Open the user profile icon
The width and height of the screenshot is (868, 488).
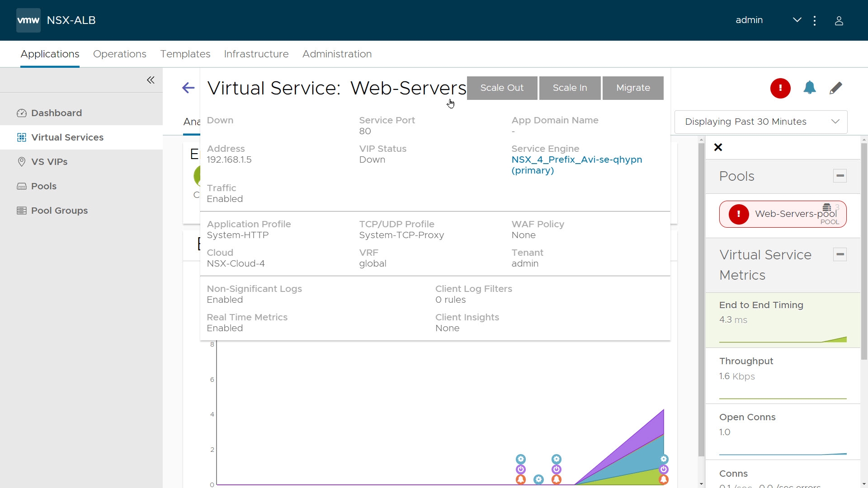[x=839, y=21]
